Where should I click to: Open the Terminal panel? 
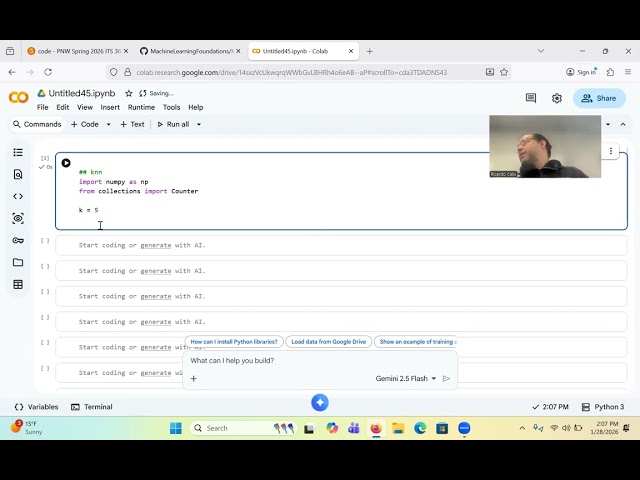[92, 407]
